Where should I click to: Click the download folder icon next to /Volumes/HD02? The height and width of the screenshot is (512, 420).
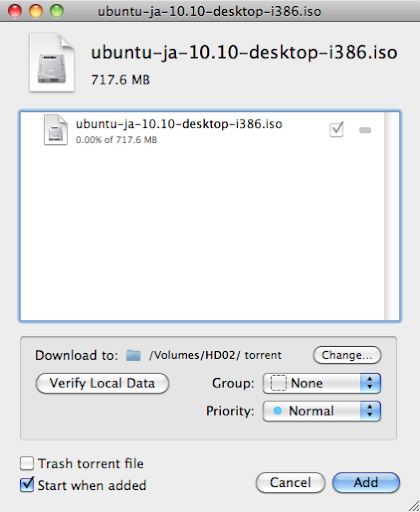point(133,355)
